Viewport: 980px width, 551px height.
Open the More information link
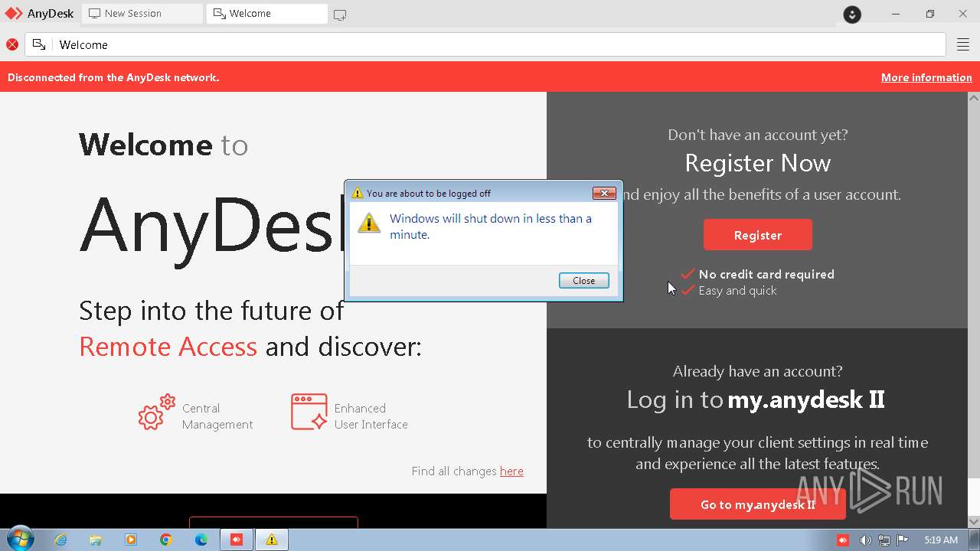click(x=926, y=77)
